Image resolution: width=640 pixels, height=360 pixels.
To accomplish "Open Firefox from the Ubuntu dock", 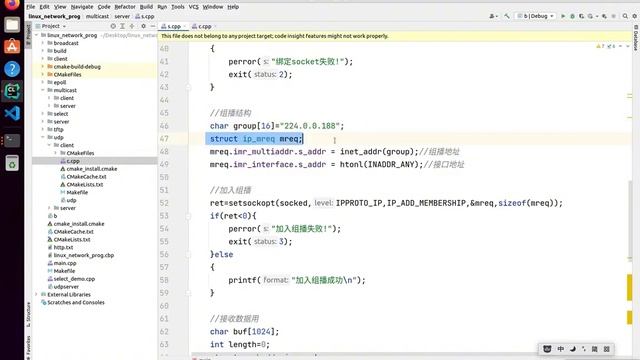I will [12, 4].
